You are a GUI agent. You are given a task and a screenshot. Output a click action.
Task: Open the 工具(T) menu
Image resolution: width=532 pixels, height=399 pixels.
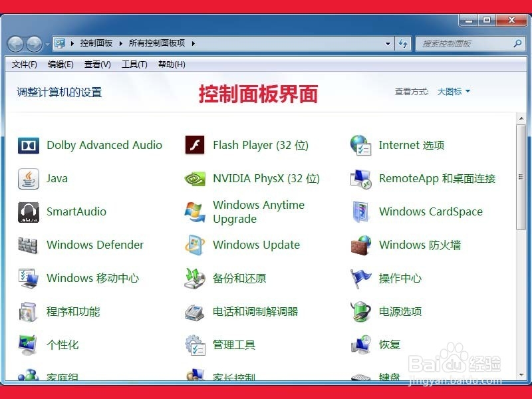click(134, 64)
